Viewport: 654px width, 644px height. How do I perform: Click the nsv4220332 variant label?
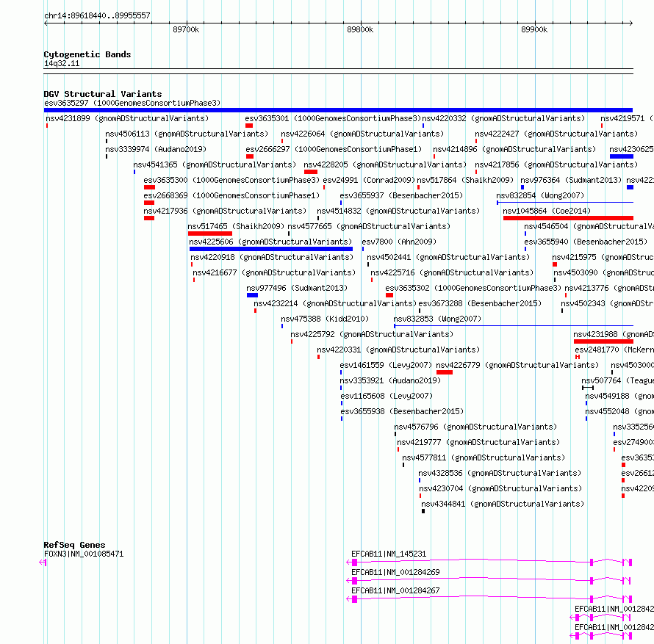503,118
